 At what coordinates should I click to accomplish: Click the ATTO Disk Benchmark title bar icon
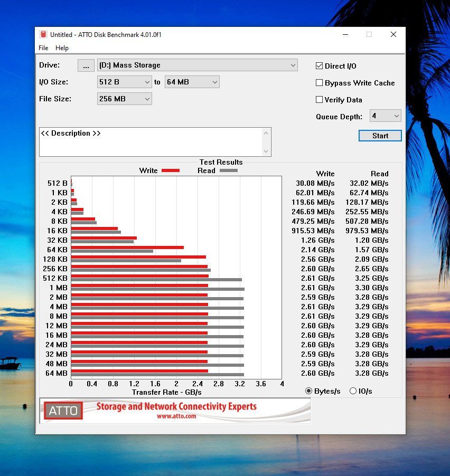pyautogui.click(x=43, y=34)
